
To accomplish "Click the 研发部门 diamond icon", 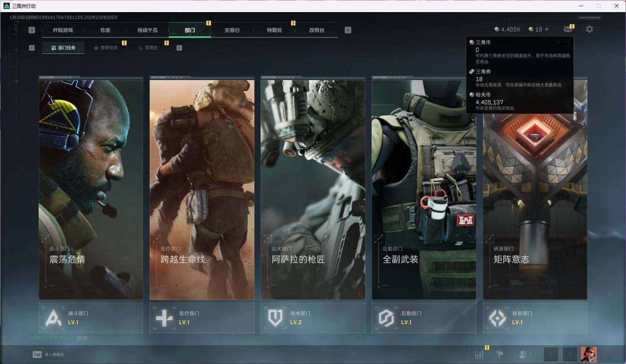I will [x=497, y=318].
